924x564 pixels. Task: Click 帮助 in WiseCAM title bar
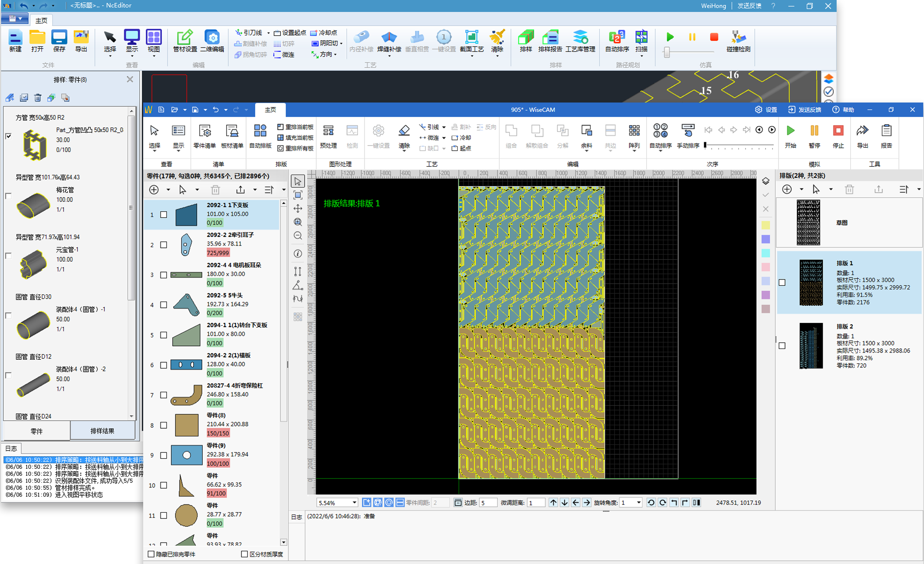pyautogui.click(x=843, y=109)
